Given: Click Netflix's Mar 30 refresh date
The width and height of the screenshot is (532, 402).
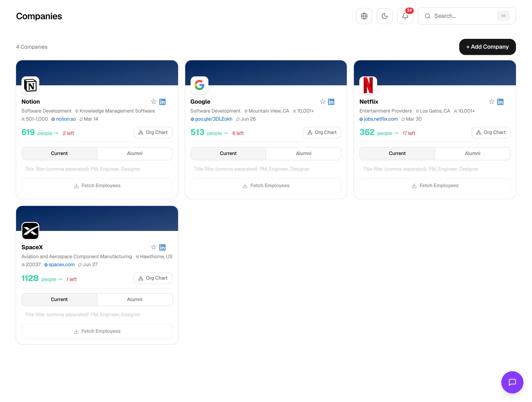Looking at the screenshot, I should click(411, 119).
